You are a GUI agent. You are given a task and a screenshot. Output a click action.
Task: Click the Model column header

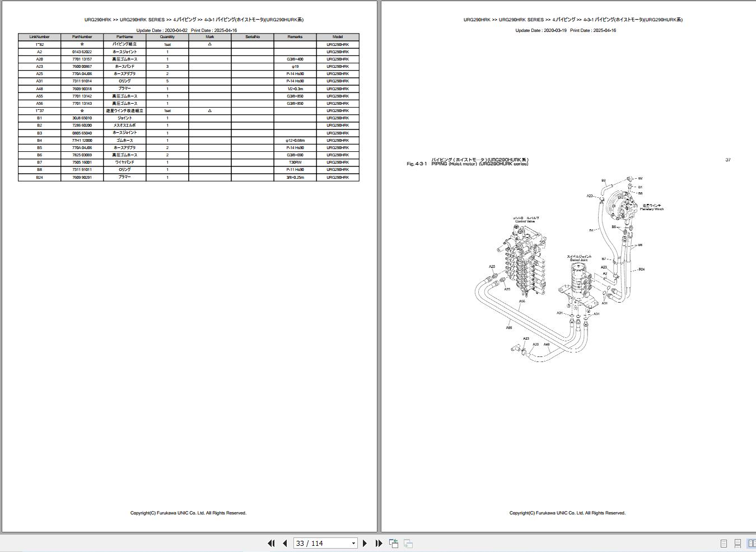(x=338, y=37)
